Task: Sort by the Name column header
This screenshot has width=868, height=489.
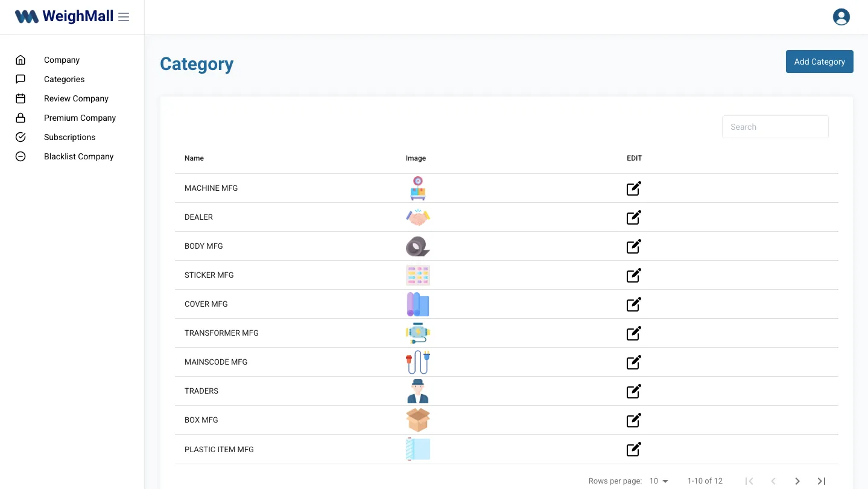Action: point(194,158)
